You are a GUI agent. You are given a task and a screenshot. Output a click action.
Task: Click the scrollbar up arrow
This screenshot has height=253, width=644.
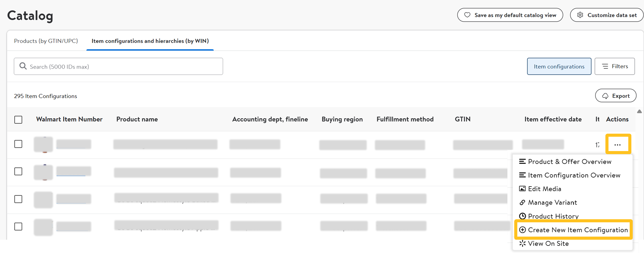[x=639, y=111]
